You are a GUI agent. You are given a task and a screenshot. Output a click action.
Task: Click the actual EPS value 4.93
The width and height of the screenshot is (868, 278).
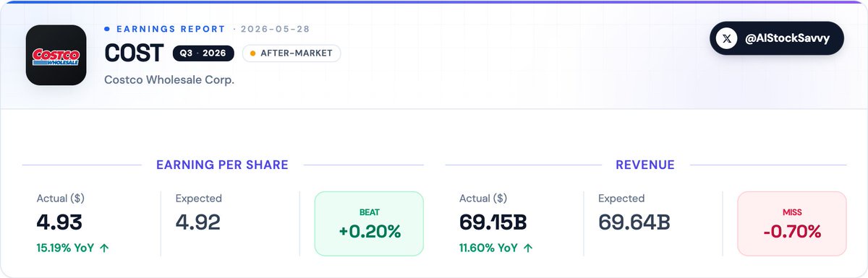click(59, 222)
